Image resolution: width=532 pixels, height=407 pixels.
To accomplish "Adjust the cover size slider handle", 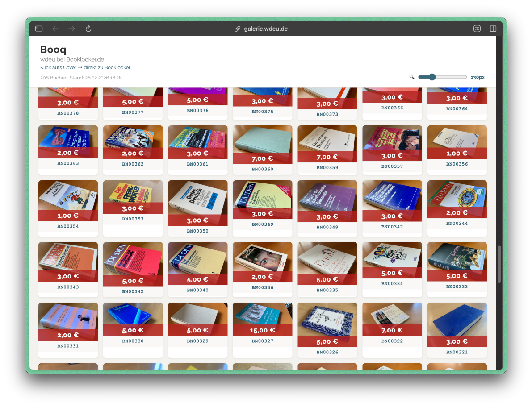I will coord(432,77).
